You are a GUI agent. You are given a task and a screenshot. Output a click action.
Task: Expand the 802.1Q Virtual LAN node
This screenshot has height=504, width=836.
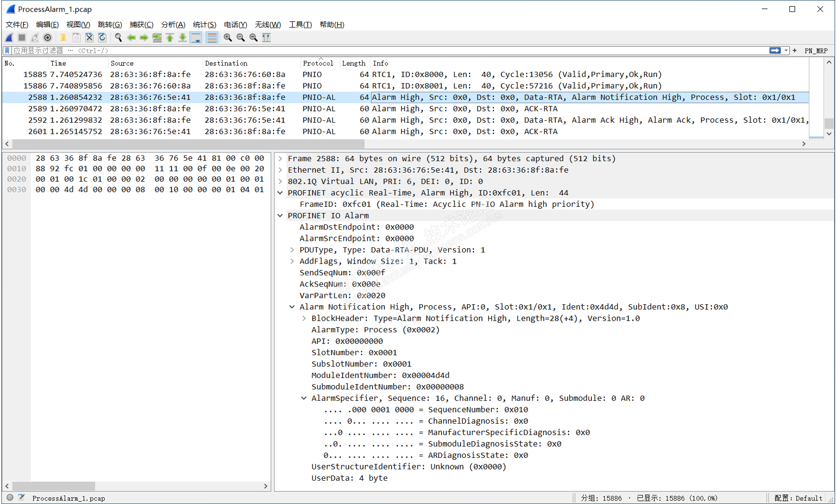pos(281,182)
